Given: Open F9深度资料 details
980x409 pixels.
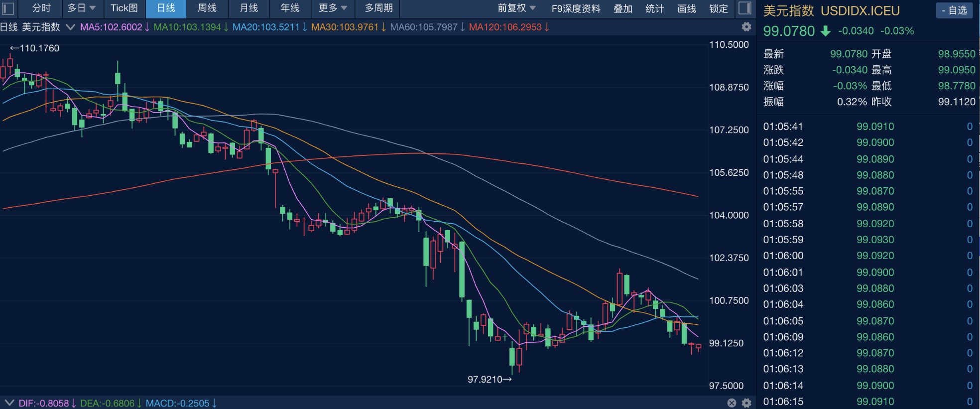Looking at the screenshot, I should pos(576,8).
